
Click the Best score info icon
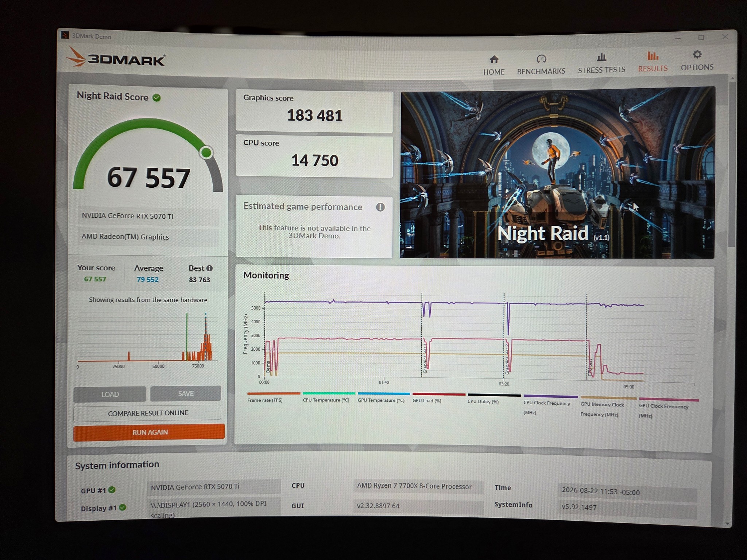[x=209, y=268]
